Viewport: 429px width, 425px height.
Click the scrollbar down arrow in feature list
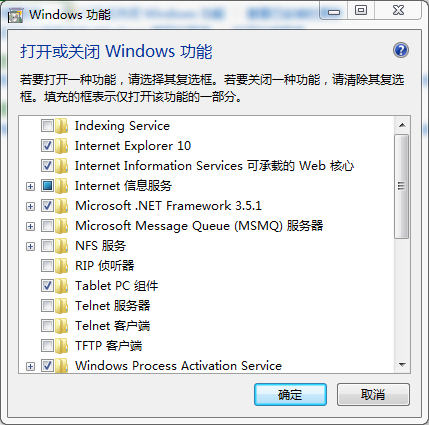(402, 365)
